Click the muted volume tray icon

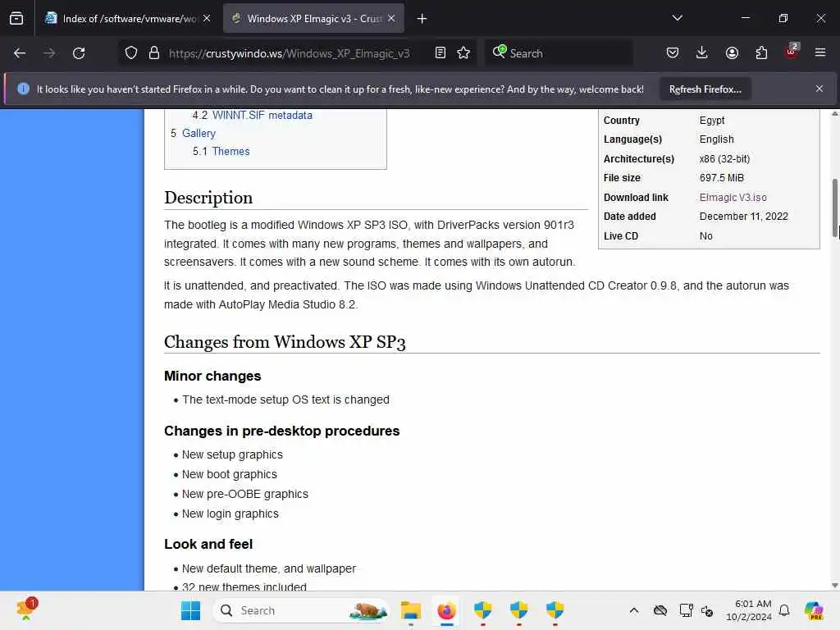click(x=707, y=610)
